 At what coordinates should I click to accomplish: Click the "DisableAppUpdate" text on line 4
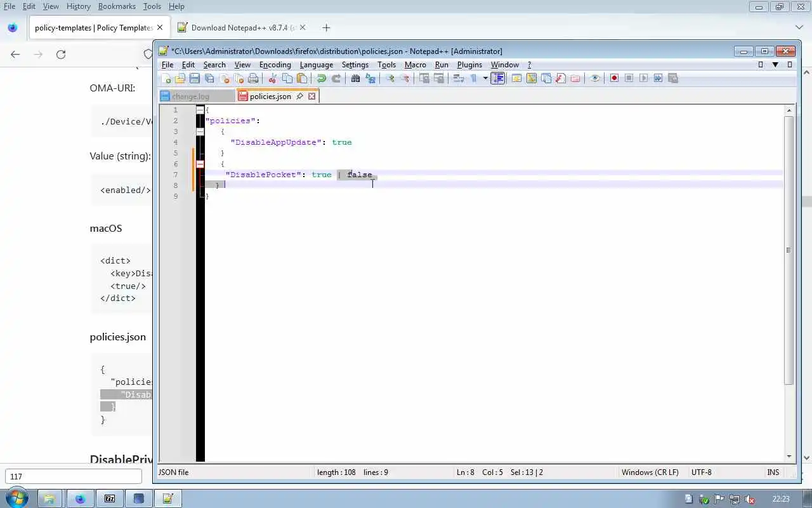point(276,142)
